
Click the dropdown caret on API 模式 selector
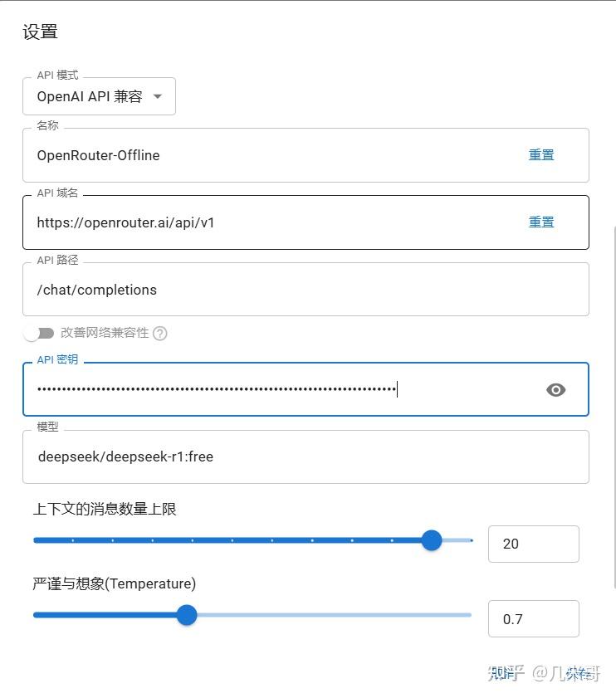tap(157, 96)
